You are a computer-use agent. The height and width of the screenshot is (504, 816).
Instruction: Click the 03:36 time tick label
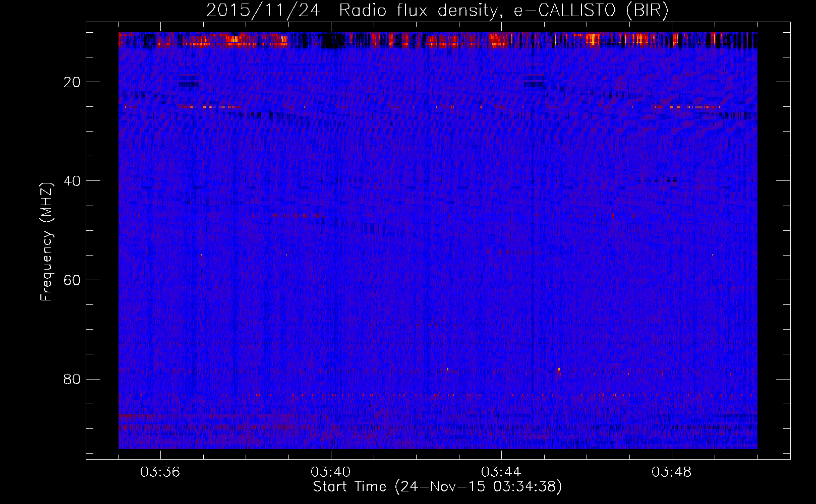[160, 472]
